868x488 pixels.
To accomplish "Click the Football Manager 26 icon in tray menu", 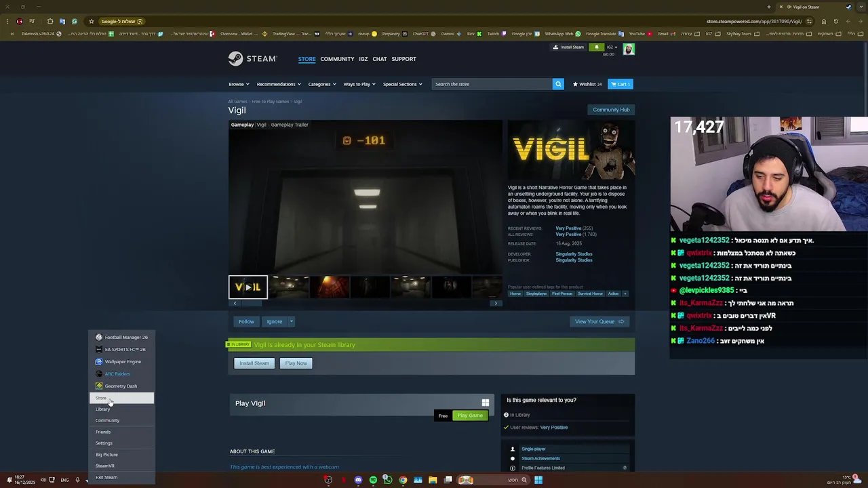I will pos(99,337).
